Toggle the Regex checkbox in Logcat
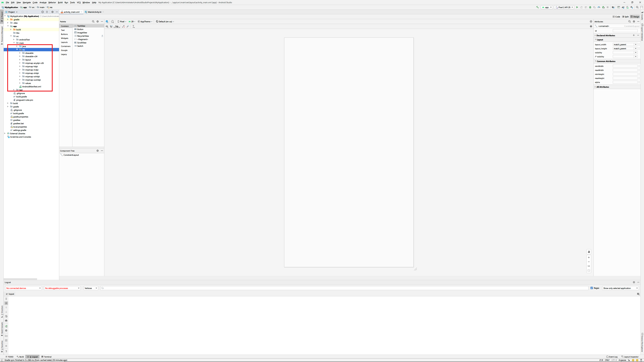 [x=592, y=288]
